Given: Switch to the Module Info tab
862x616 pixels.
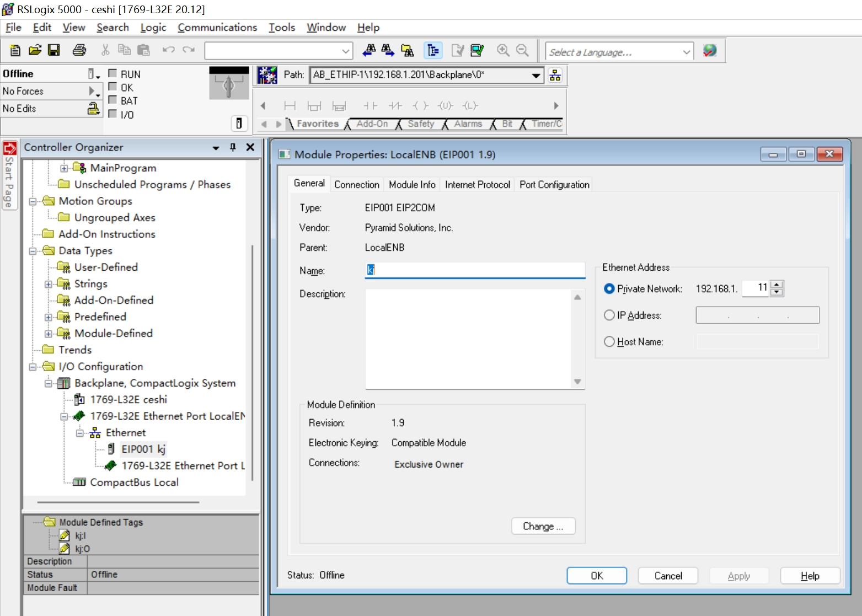Looking at the screenshot, I should point(412,185).
